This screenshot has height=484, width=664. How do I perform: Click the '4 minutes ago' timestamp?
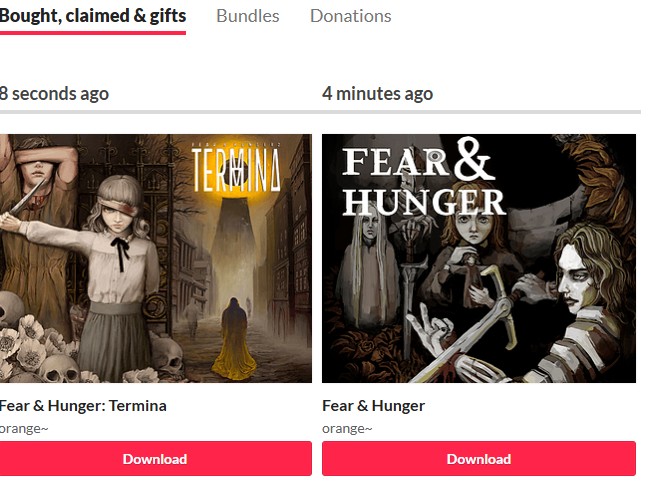(378, 94)
